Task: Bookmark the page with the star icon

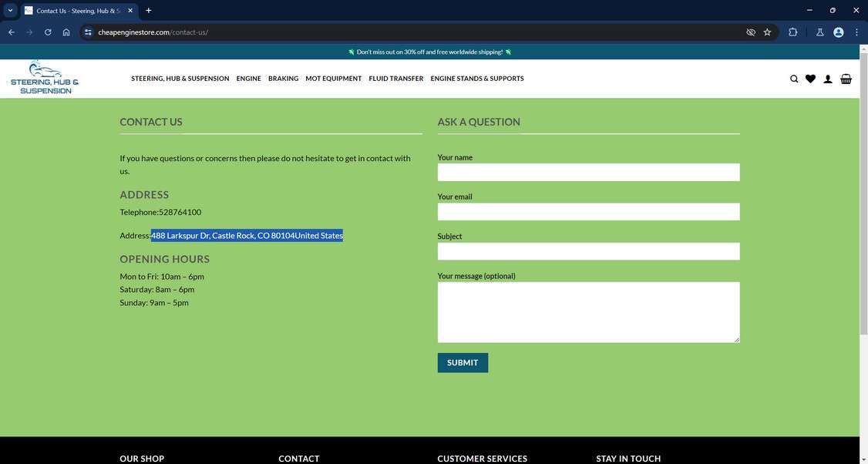Action: [767, 32]
